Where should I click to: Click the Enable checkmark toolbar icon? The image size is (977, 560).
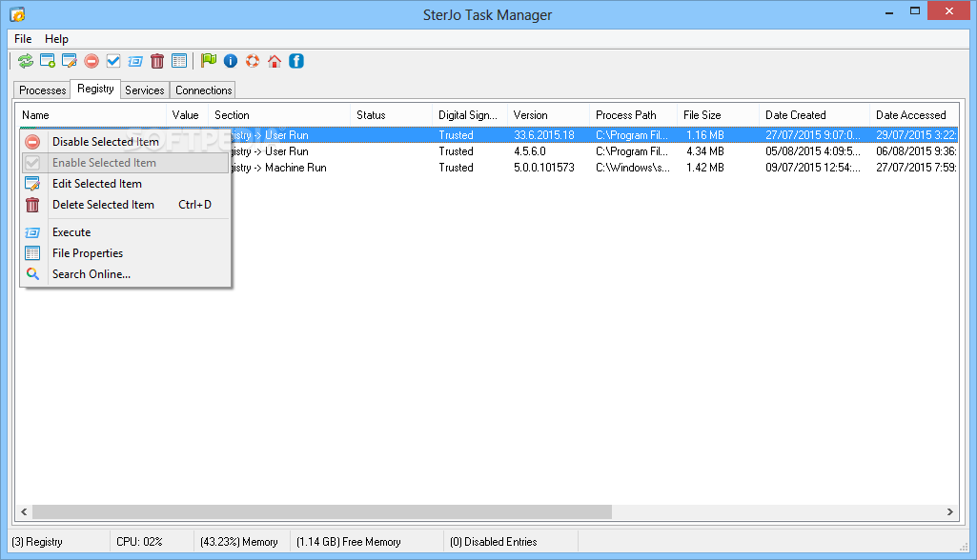[113, 61]
